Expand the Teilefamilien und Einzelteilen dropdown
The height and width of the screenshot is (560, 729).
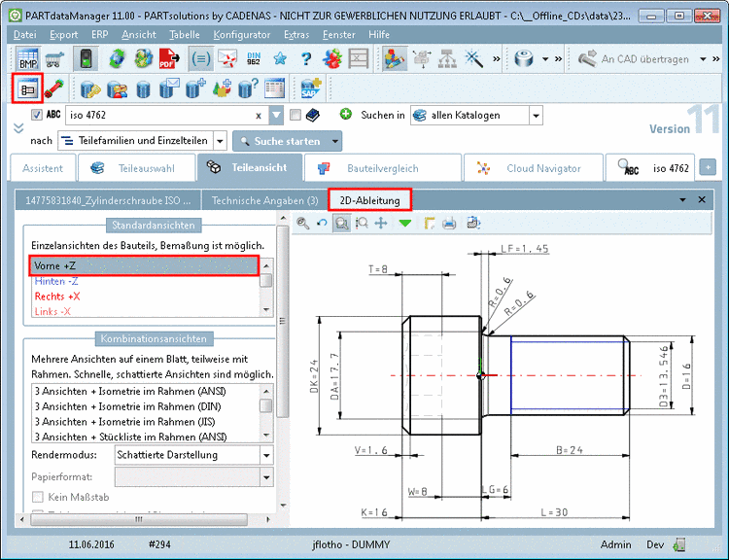click(x=220, y=141)
